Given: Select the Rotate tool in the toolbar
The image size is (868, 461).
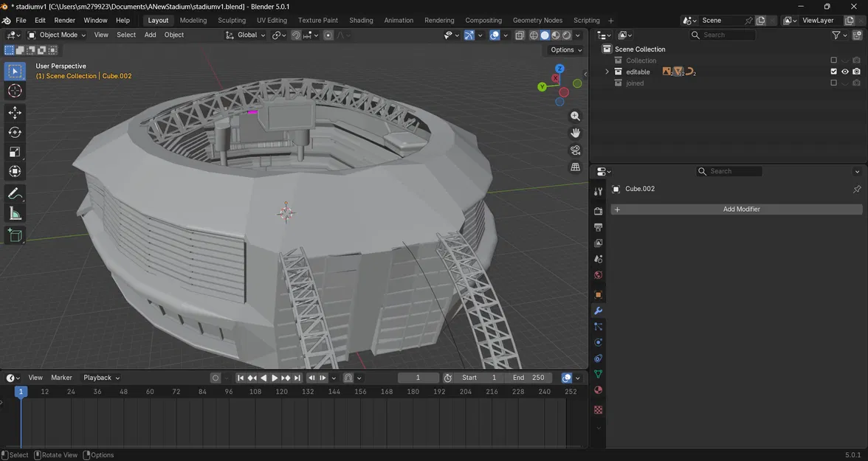Looking at the screenshot, I should (x=15, y=133).
